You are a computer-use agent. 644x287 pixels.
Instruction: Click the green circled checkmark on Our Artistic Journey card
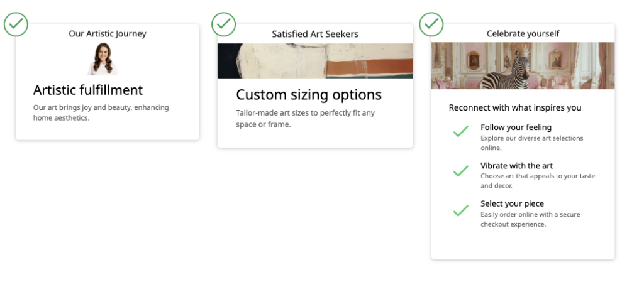[x=16, y=24]
